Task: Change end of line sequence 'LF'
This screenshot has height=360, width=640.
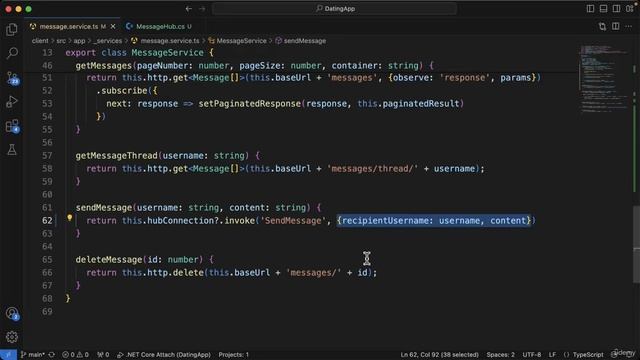Action: (x=552, y=355)
